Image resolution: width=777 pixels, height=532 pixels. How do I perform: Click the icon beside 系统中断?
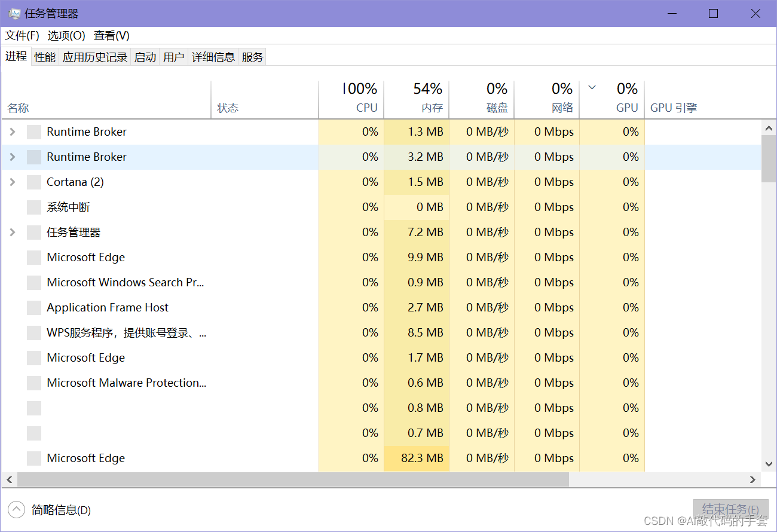34,207
